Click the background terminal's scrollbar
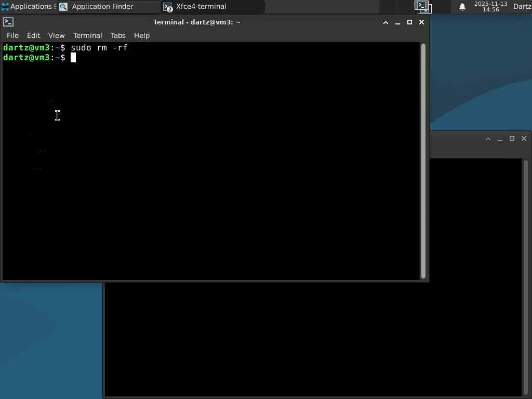Viewport: 532px width, 399px height. tap(526, 277)
